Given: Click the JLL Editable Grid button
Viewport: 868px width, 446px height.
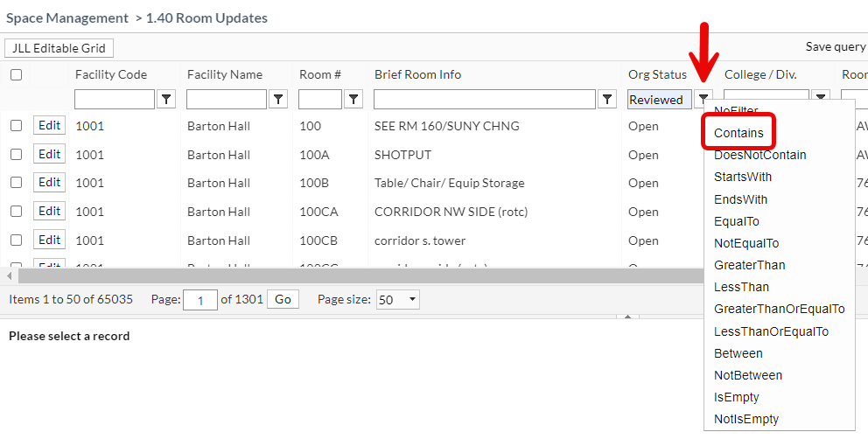Looking at the screenshot, I should tap(59, 48).
